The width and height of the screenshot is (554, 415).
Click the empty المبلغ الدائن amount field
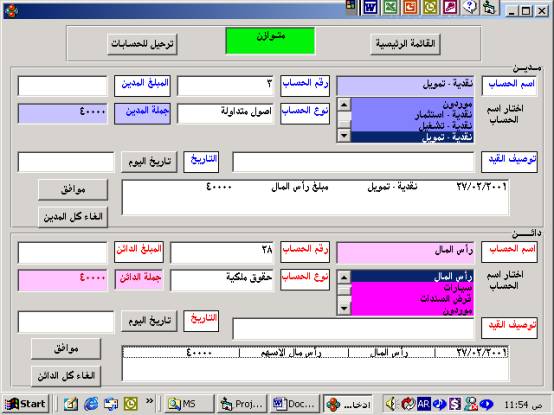pos(63,253)
